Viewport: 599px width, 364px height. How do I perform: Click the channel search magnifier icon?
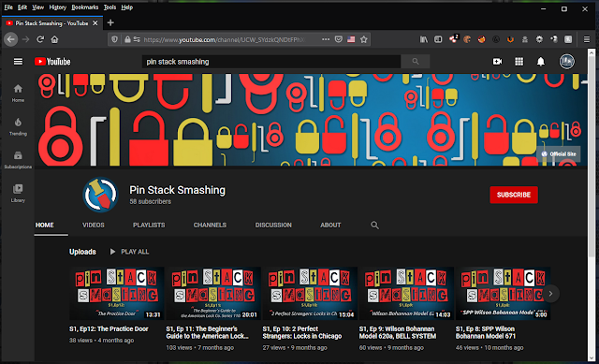click(x=374, y=225)
